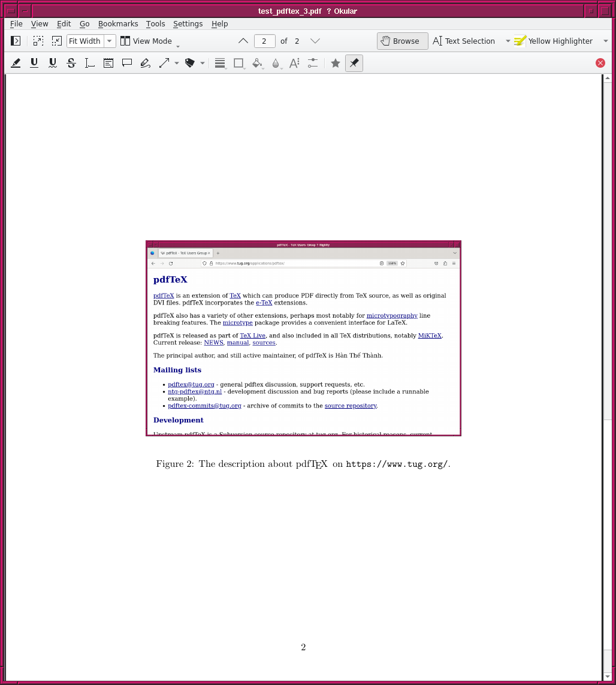Click the page number input field

264,41
